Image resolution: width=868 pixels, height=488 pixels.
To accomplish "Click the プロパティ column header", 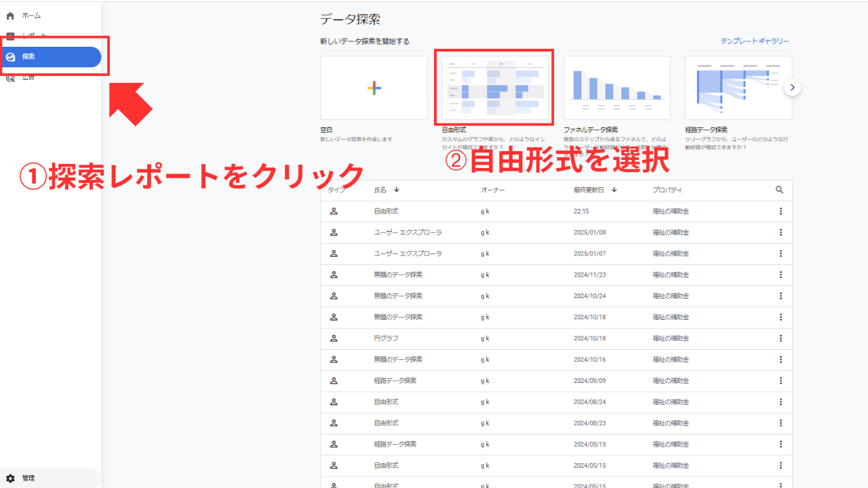I will click(x=667, y=190).
